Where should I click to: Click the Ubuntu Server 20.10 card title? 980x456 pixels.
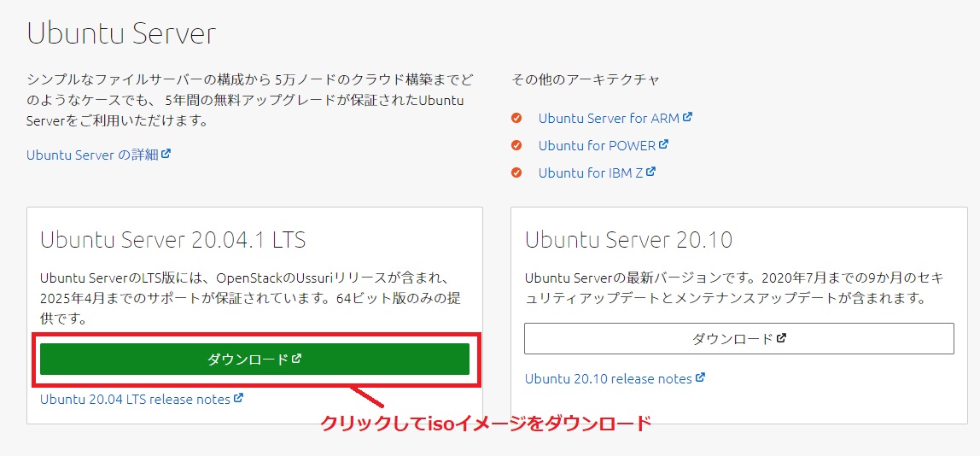(x=629, y=240)
